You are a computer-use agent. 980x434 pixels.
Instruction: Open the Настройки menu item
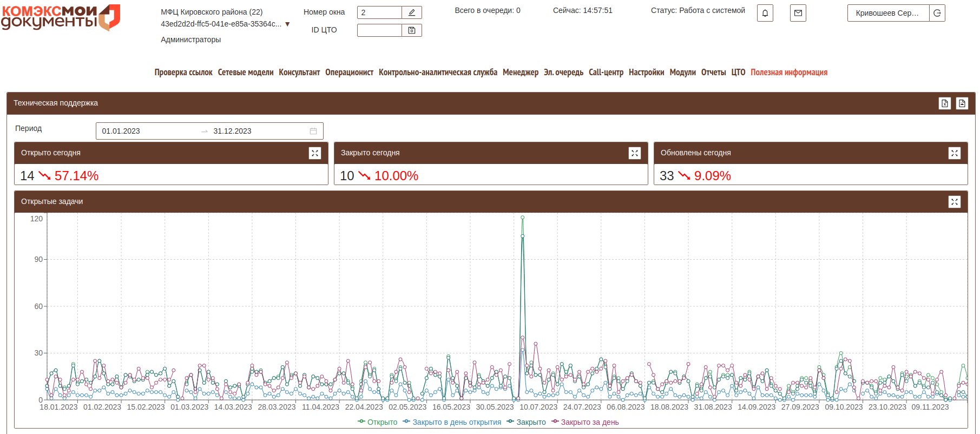point(646,73)
